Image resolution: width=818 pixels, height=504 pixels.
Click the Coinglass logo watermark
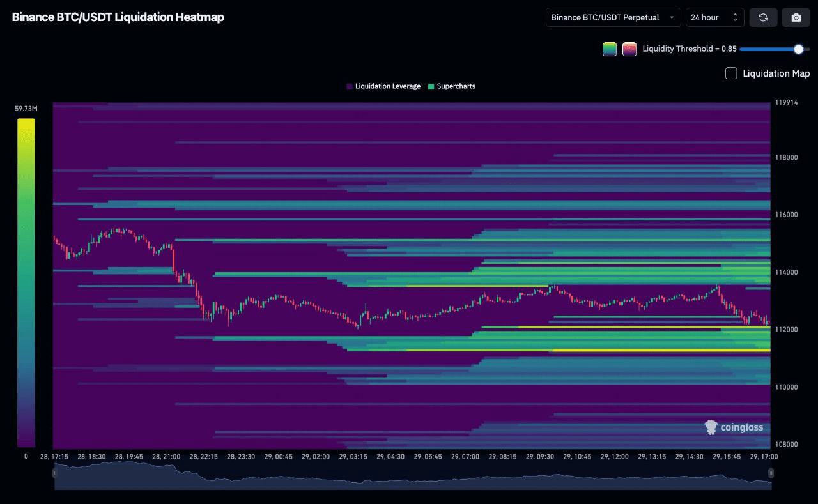click(x=734, y=427)
